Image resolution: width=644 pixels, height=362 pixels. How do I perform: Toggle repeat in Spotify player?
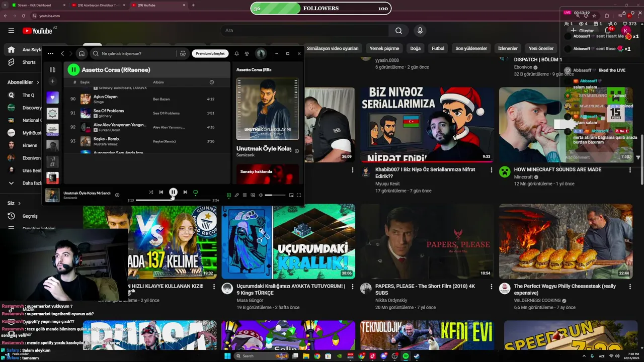195,192
